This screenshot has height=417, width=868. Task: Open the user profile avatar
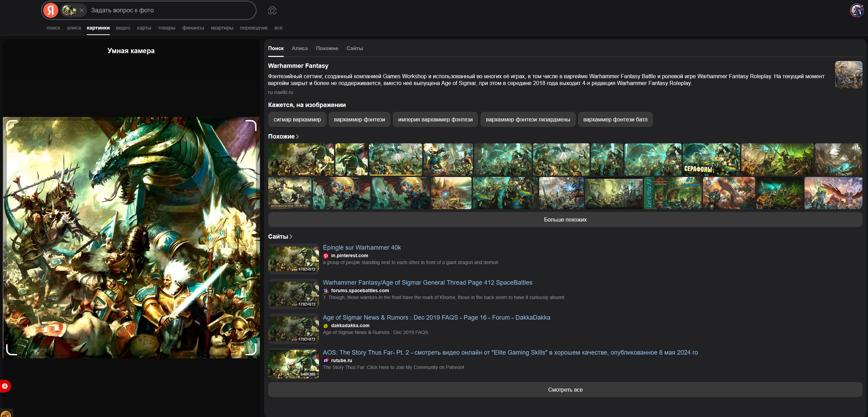coord(856,10)
